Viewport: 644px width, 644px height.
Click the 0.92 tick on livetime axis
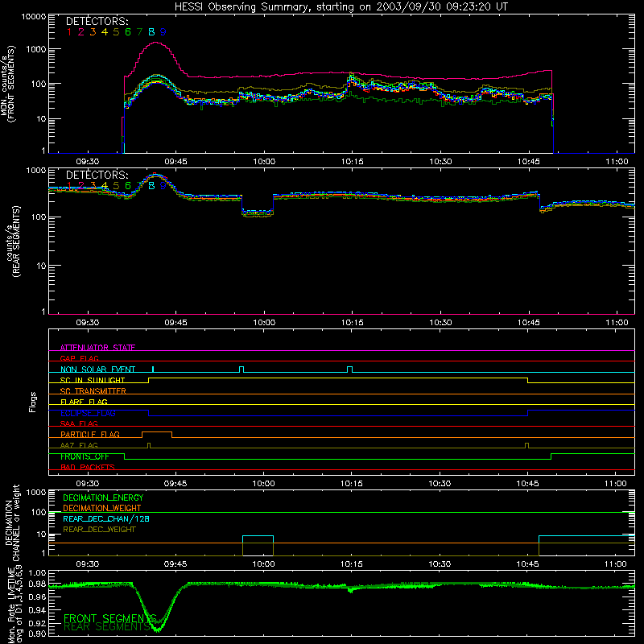38,623
